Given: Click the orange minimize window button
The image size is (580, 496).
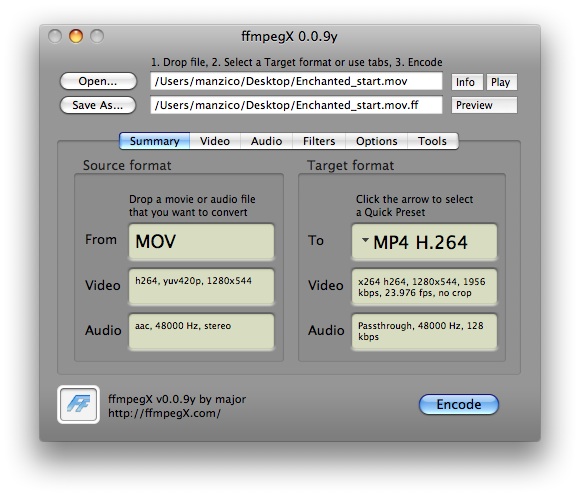Looking at the screenshot, I should (x=76, y=36).
